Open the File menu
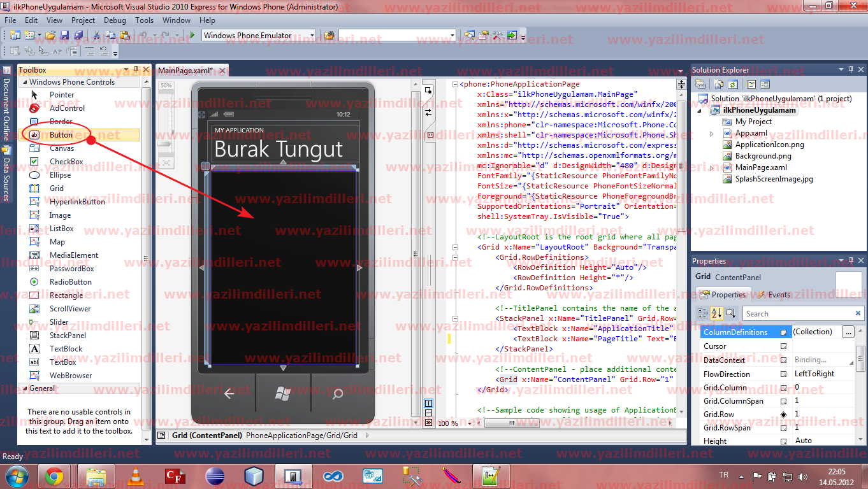868x489 pixels. click(10, 20)
